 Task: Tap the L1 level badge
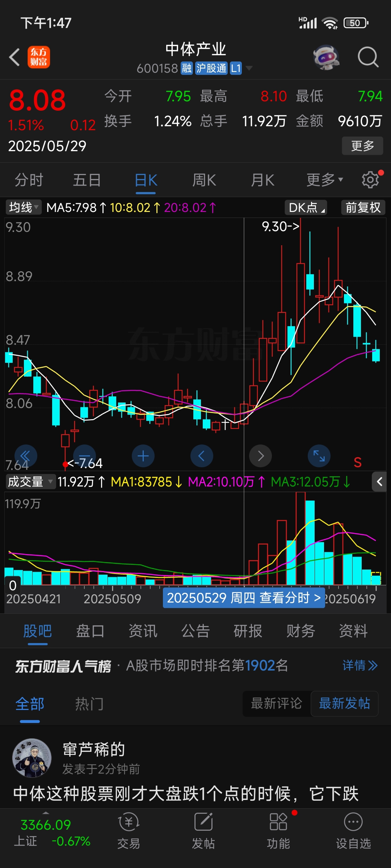[x=236, y=68]
